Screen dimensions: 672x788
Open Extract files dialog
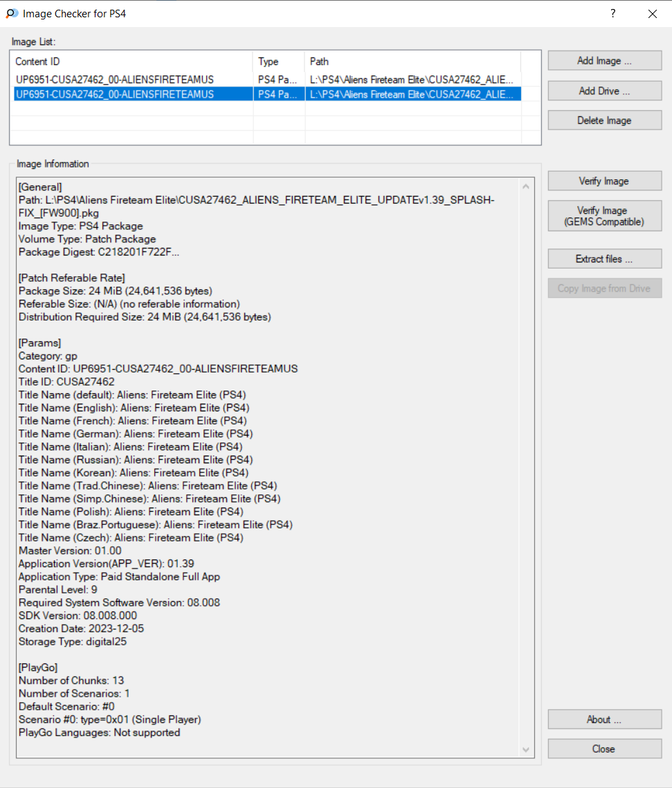(605, 259)
